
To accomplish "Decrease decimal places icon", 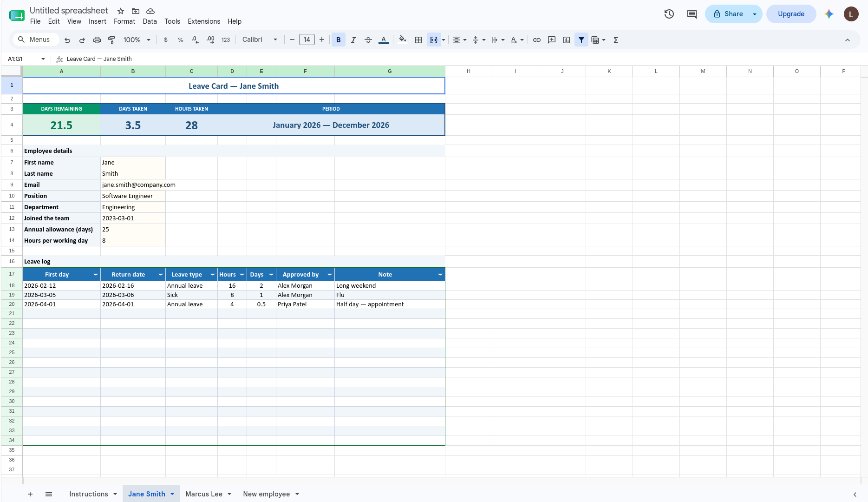I will [196, 40].
